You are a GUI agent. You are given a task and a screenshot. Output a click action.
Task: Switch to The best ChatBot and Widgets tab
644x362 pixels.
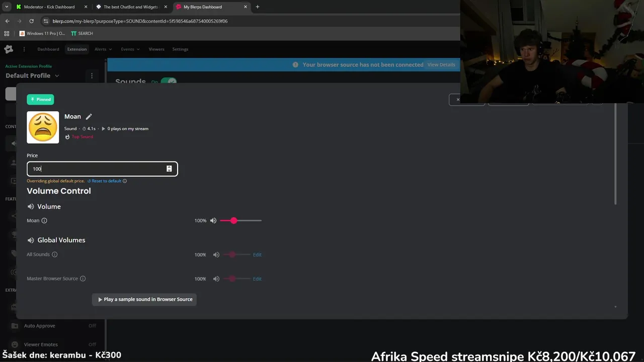(132, 7)
